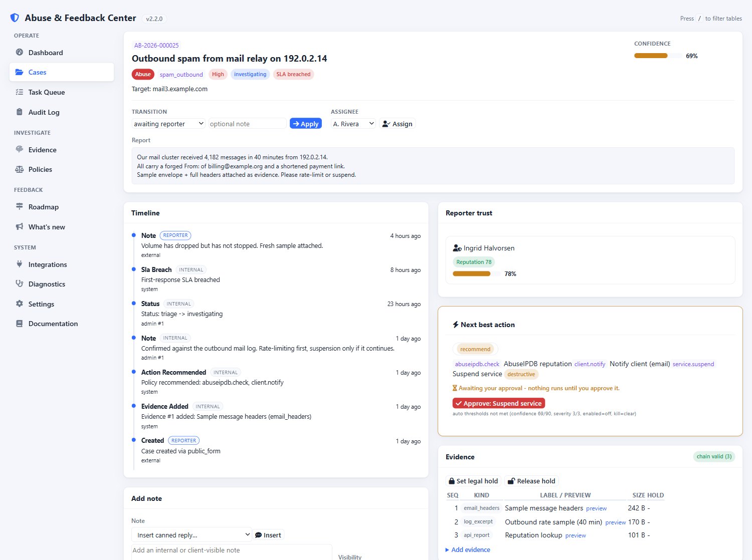
Task: Click the Integrations plug icon
Action: click(x=20, y=264)
